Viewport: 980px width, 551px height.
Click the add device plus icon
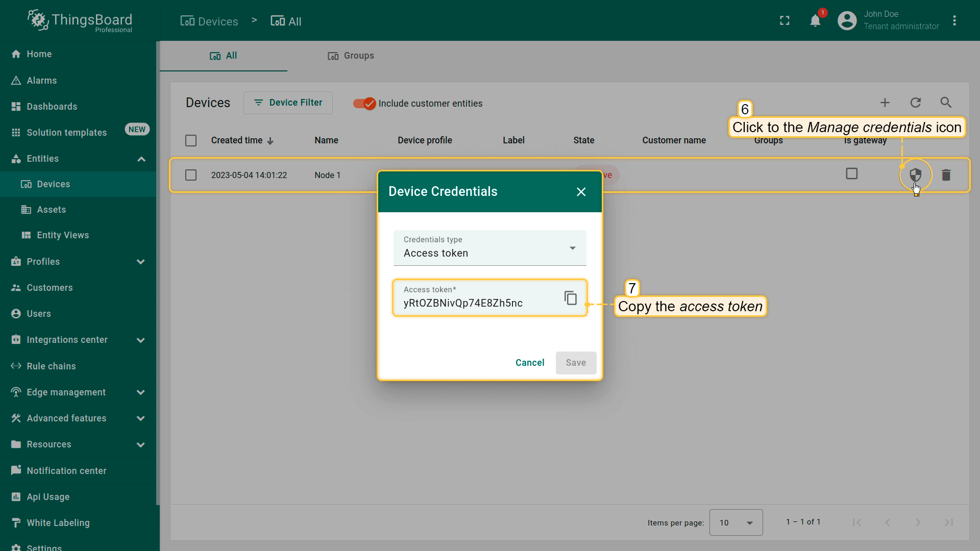coord(885,103)
